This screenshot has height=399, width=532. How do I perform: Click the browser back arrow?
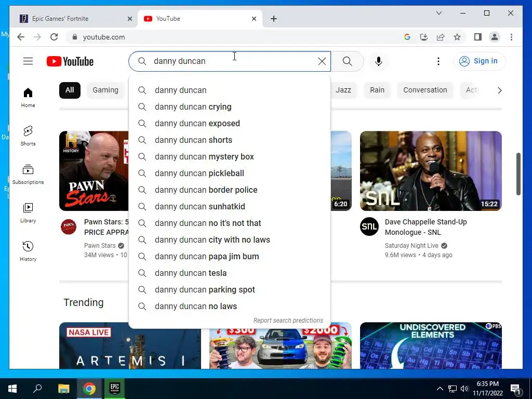(x=21, y=37)
